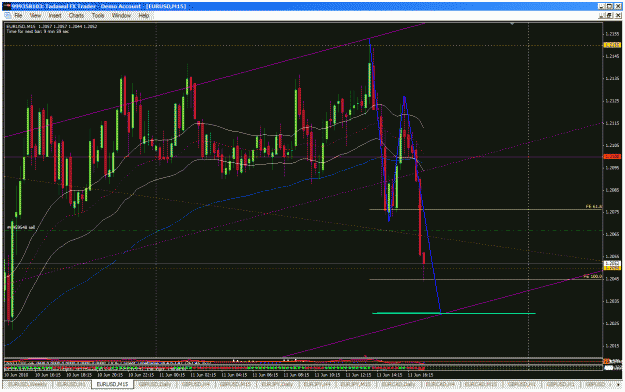Select the active EURUSD,M15 tab
The height and width of the screenshot is (392, 625).
coord(112,384)
